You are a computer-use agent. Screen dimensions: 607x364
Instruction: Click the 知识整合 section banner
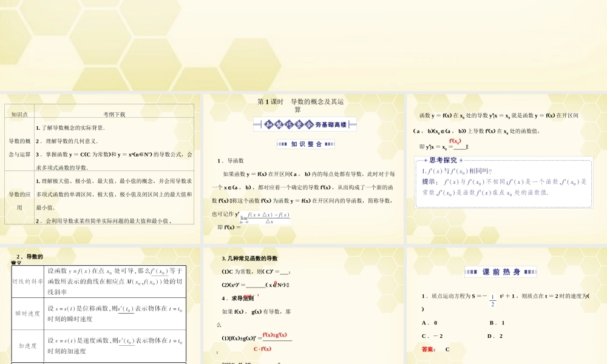click(306, 144)
